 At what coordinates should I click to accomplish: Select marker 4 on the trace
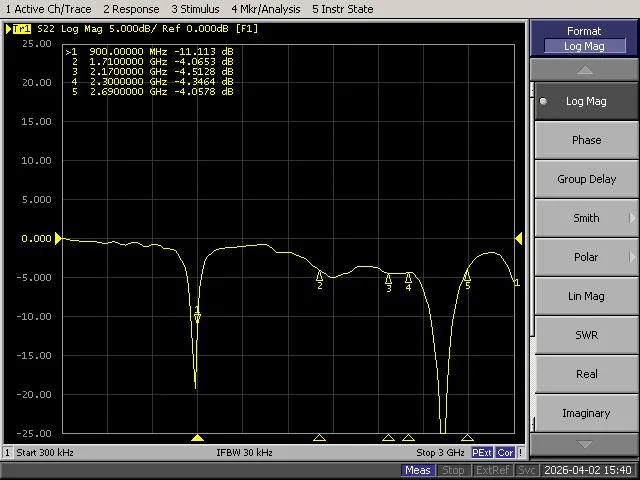coord(408,282)
